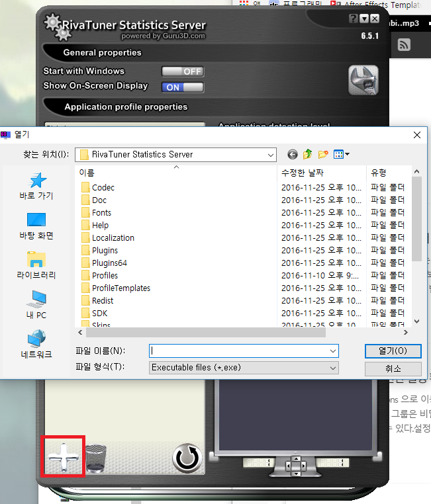Click the RivaTuner help question mark icon
This screenshot has height=504, width=431.
tap(353, 19)
